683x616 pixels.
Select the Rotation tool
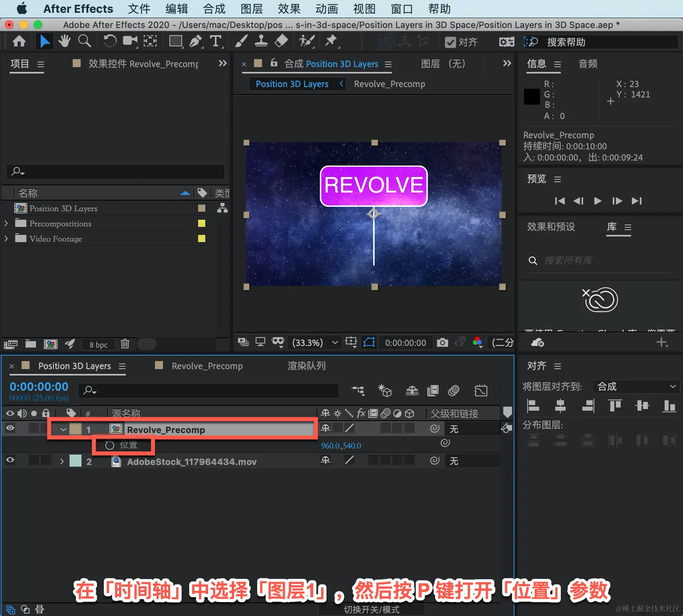tap(110, 41)
